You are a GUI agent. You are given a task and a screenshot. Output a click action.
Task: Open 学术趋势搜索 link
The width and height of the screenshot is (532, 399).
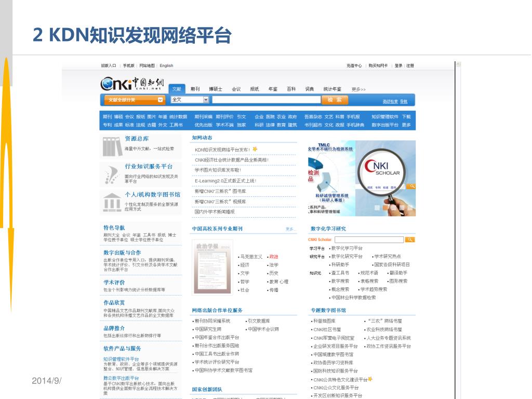374,289
